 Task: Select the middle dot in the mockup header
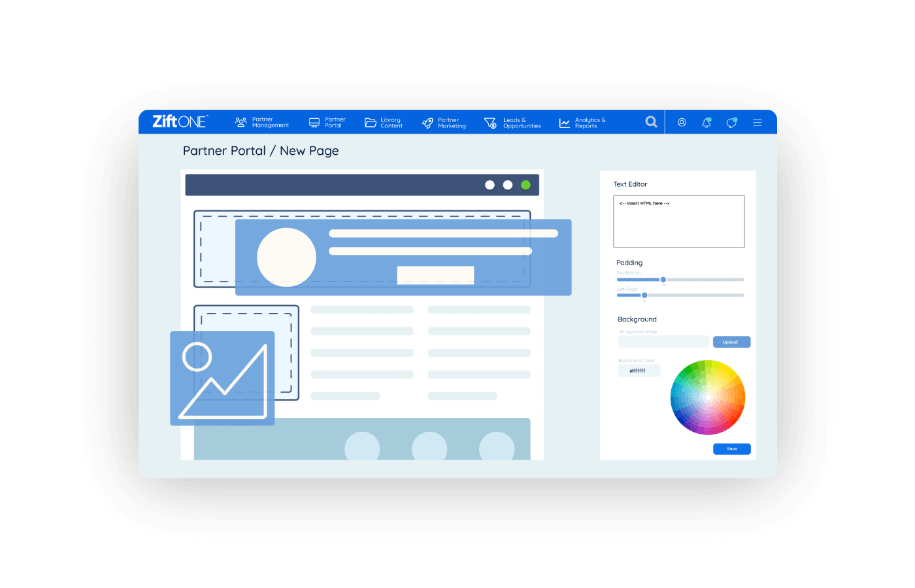(508, 185)
